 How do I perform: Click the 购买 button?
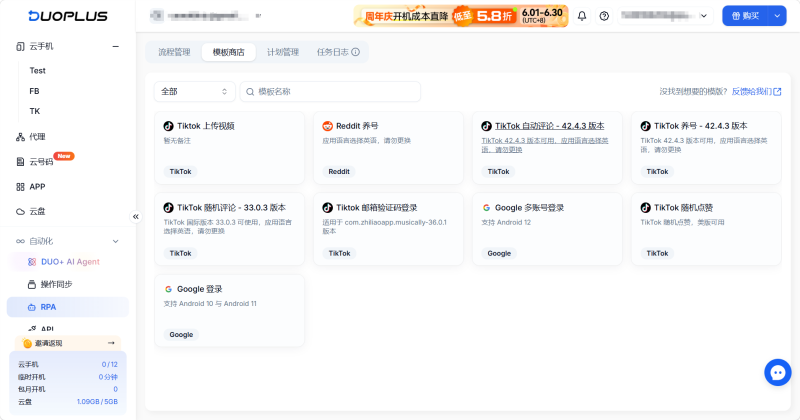[745, 16]
